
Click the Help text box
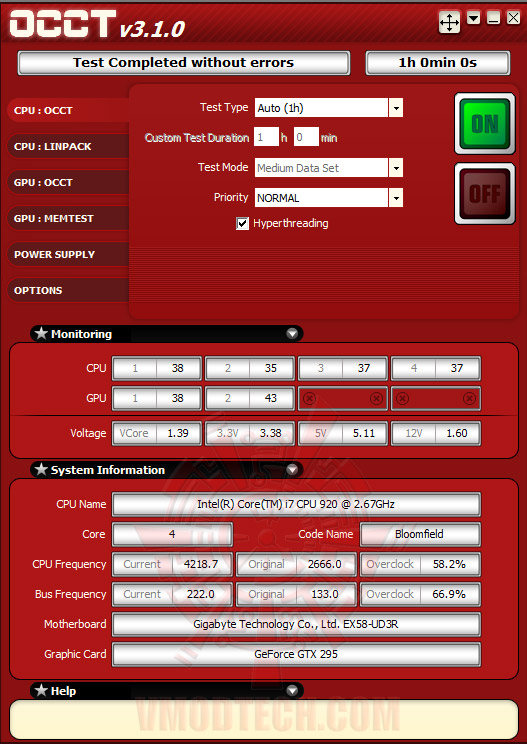point(264,718)
